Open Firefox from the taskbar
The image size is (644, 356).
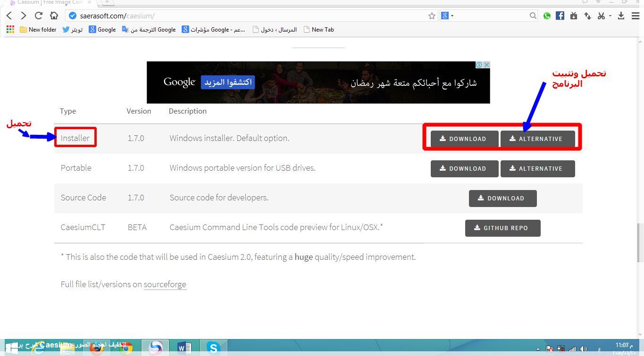pyautogui.click(x=97, y=348)
